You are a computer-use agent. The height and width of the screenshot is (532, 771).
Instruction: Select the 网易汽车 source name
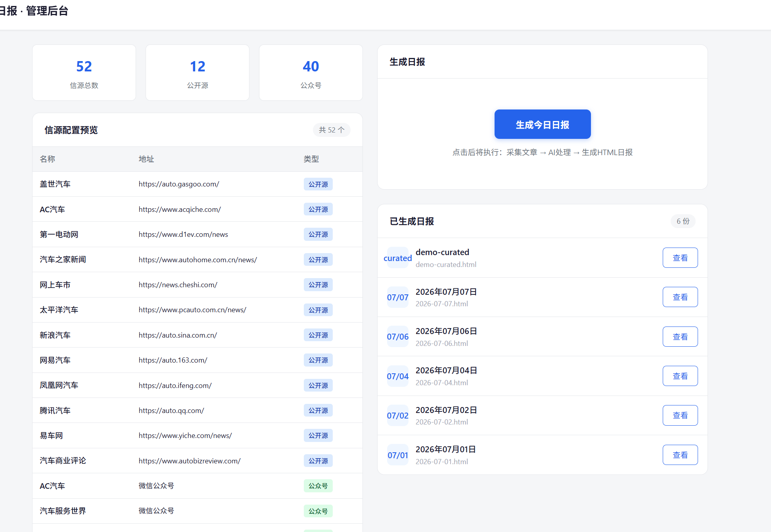click(x=55, y=360)
